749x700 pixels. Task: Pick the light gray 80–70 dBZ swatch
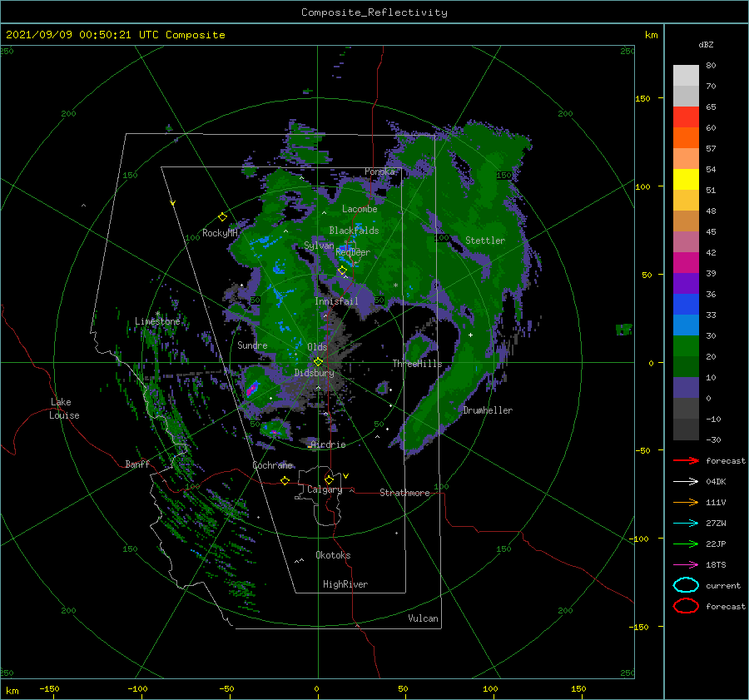[686, 76]
